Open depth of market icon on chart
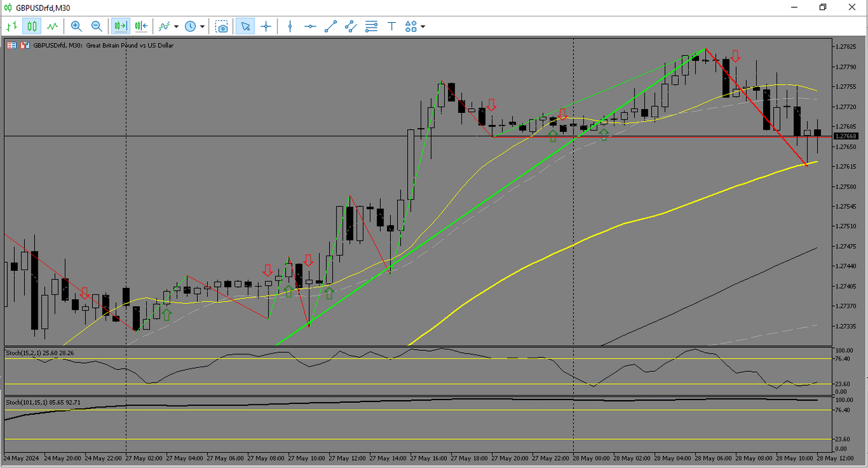The height and width of the screenshot is (468, 868). tap(25, 45)
